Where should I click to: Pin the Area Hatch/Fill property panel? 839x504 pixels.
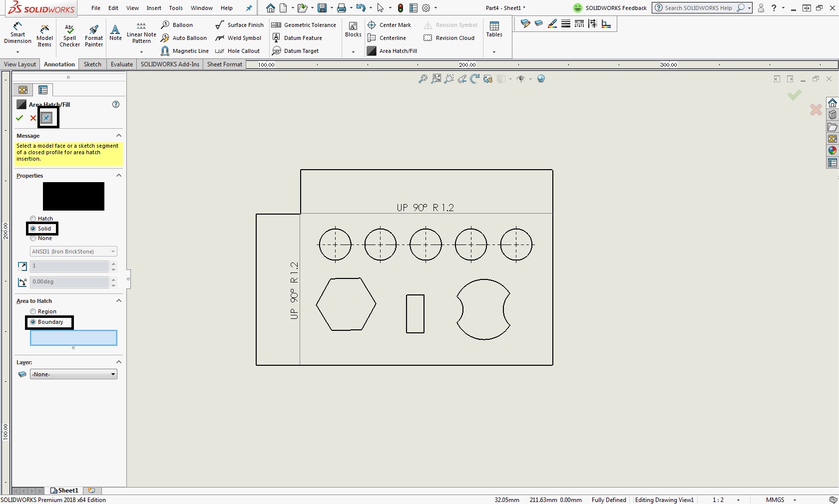(x=47, y=118)
